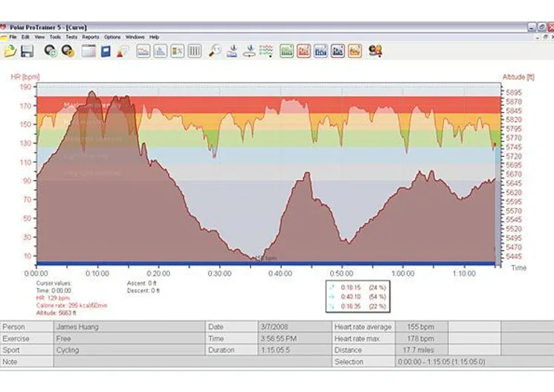Viewport: 554px width, 392px height.
Task: Open the File menu
Action: (13, 36)
